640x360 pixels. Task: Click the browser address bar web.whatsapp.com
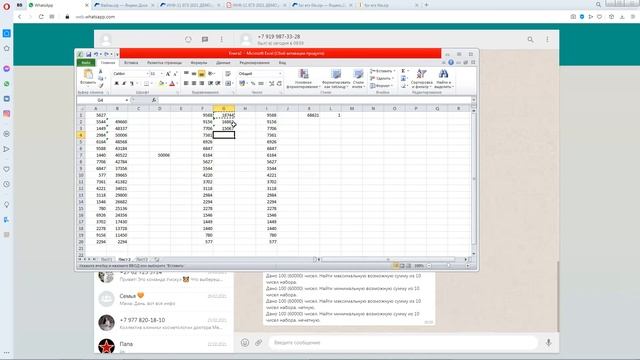tap(95, 17)
